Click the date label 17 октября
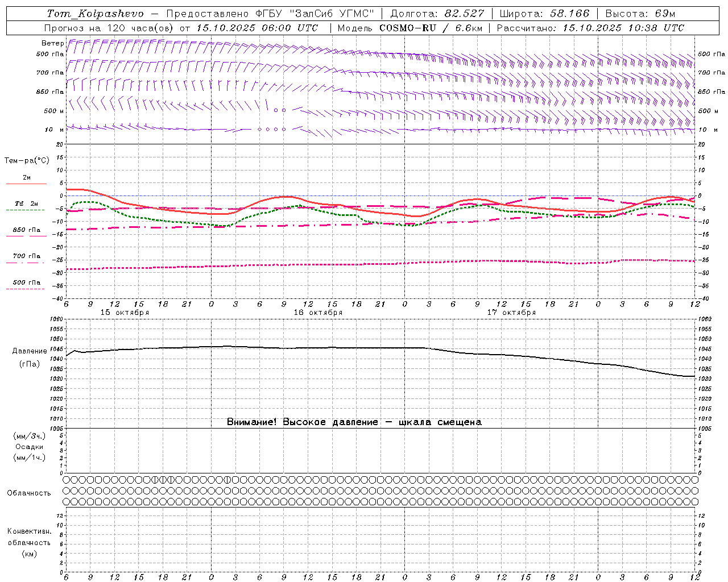The width and height of the screenshot is (728, 582). coord(512,313)
